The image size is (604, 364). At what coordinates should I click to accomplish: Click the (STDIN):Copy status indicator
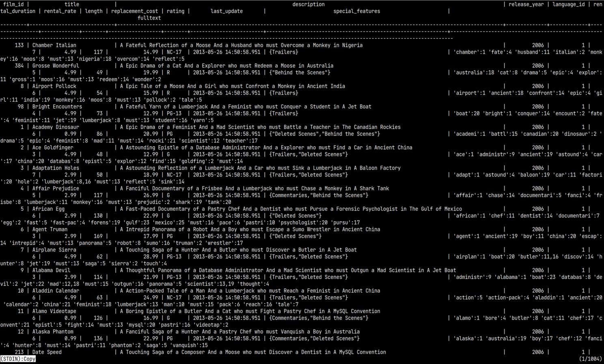(18, 359)
